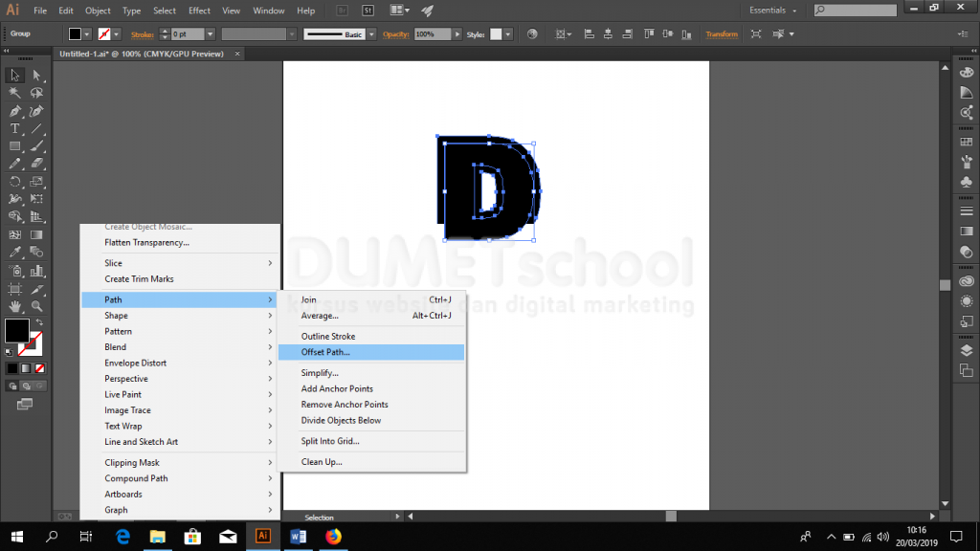Select the Free Transform tool
The width and height of the screenshot is (980, 551).
point(37,199)
